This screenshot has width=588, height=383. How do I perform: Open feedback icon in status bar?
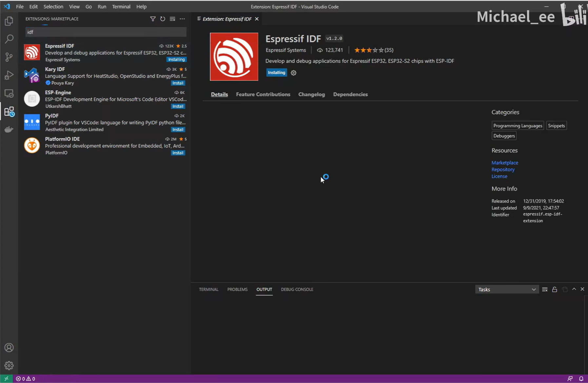570,379
